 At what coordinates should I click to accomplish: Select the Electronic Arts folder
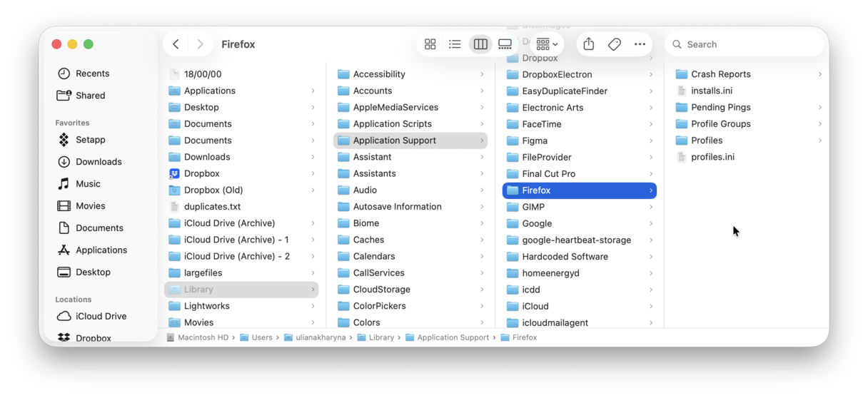580,108
